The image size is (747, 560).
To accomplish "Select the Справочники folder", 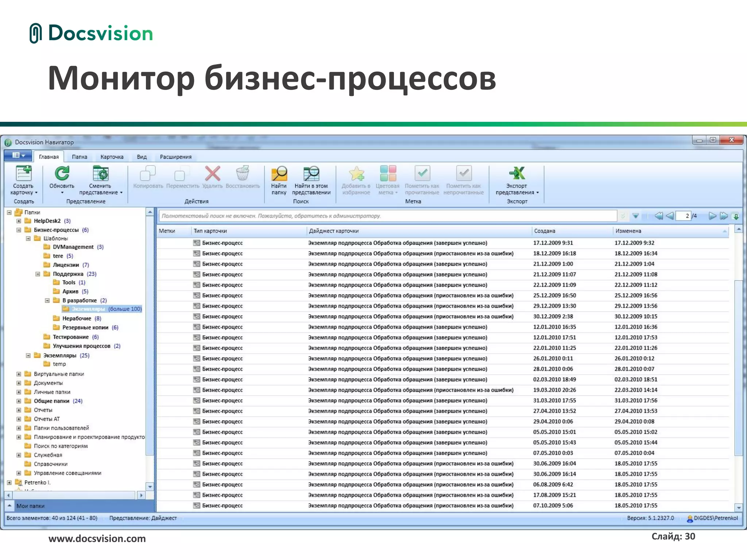I will click(x=46, y=464).
